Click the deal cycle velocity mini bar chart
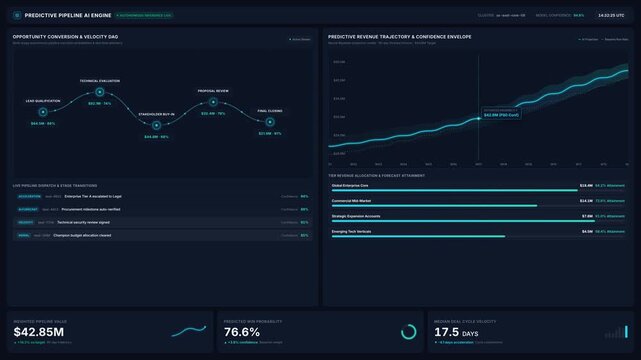Viewport: 641px width, 360px height. (616, 332)
